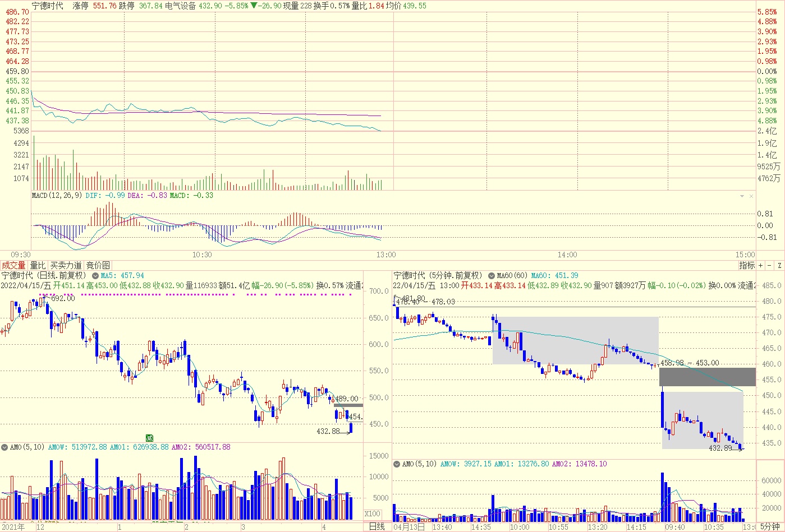Click the green 减 marker on daily chart

click(x=149, y=438)
